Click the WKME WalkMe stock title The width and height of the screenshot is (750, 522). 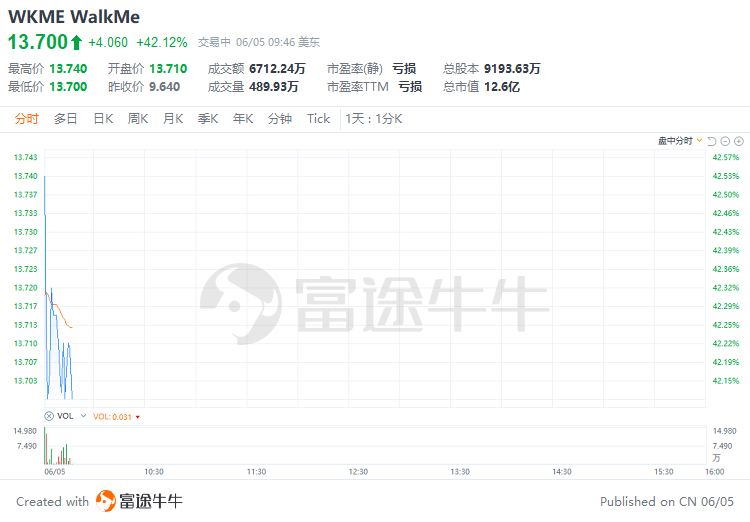[x=74, y=17]
